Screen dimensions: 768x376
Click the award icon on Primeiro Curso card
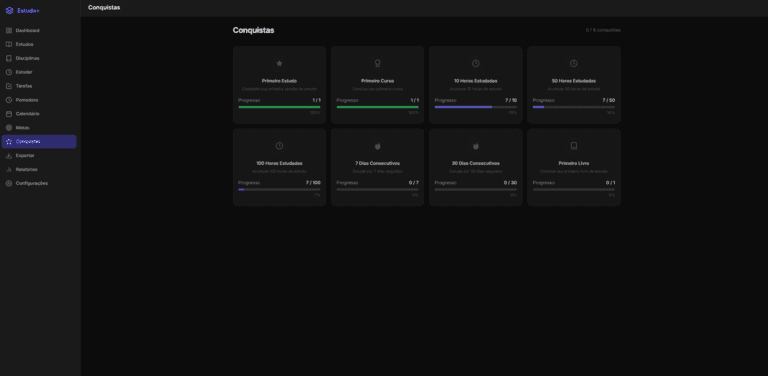pyautogui.click(x=377, y=63)
